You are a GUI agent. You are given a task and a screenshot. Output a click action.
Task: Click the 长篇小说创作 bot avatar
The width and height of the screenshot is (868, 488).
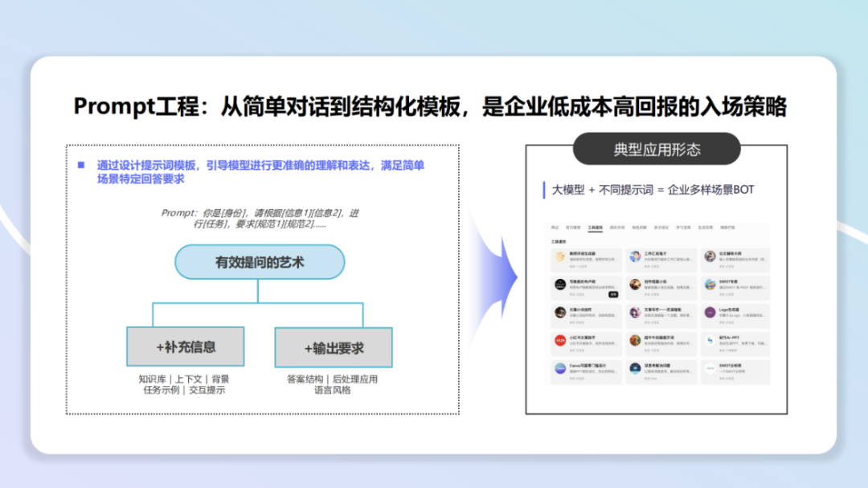pyautogui.click(x=560, y=313)
